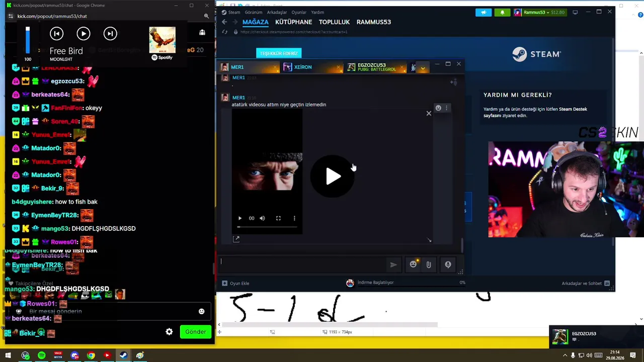Open the video in external window icon

(x=236, y=239)
